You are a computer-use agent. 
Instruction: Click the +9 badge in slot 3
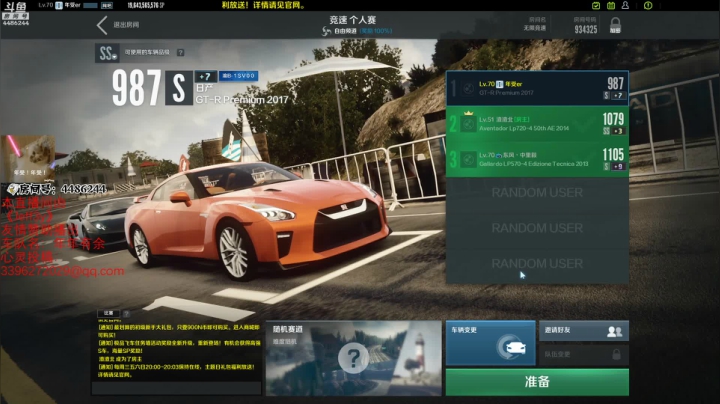619,167
